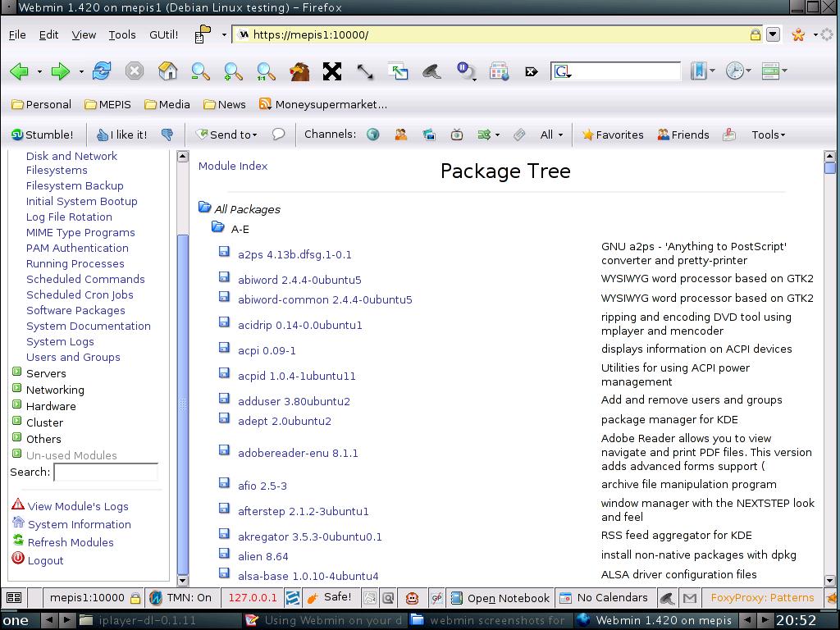Click the thumbs down icon

167,135
